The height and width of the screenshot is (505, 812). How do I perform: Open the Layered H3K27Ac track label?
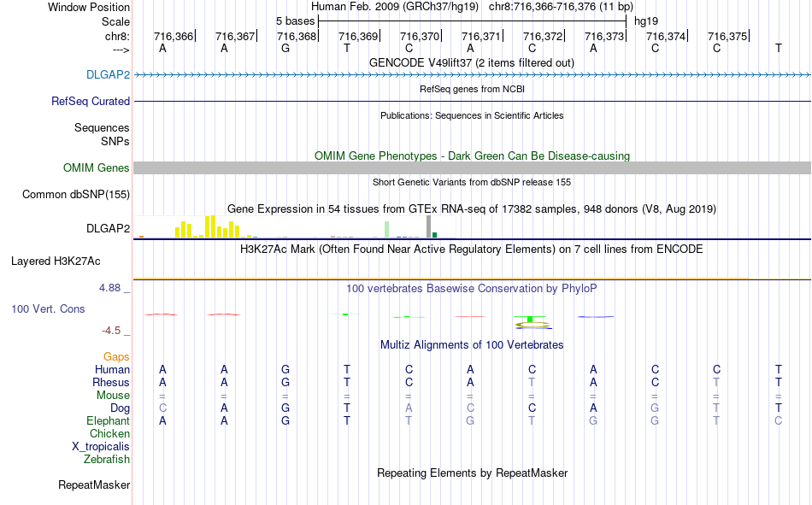click(x=56, y=261)
